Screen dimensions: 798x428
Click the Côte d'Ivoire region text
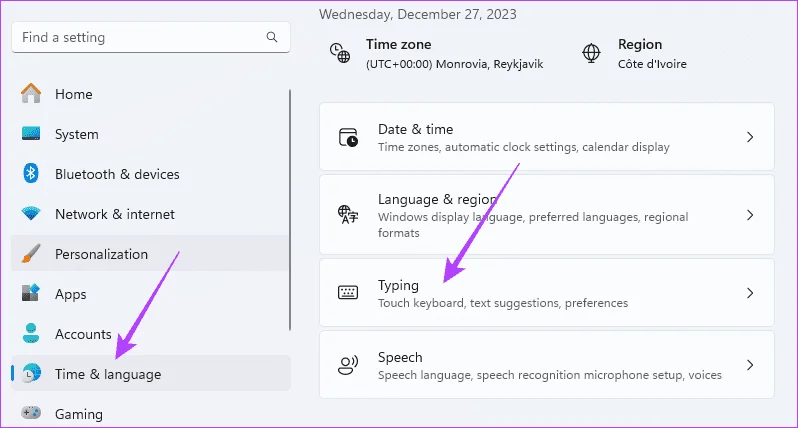click(652, 64)
